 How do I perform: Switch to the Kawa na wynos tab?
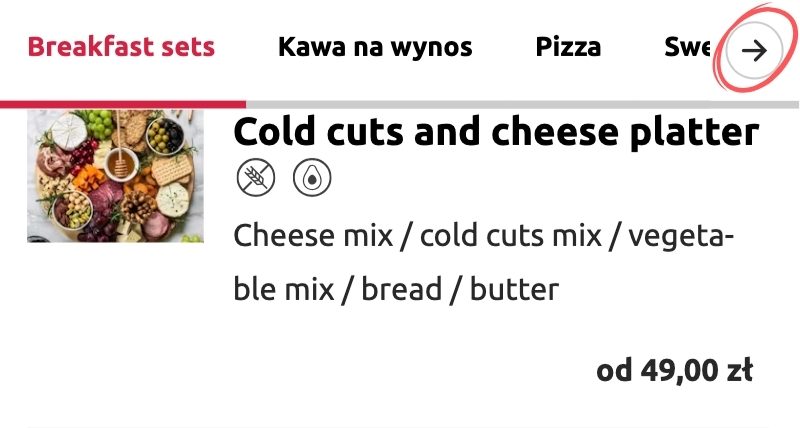click(x=375, y=47)
